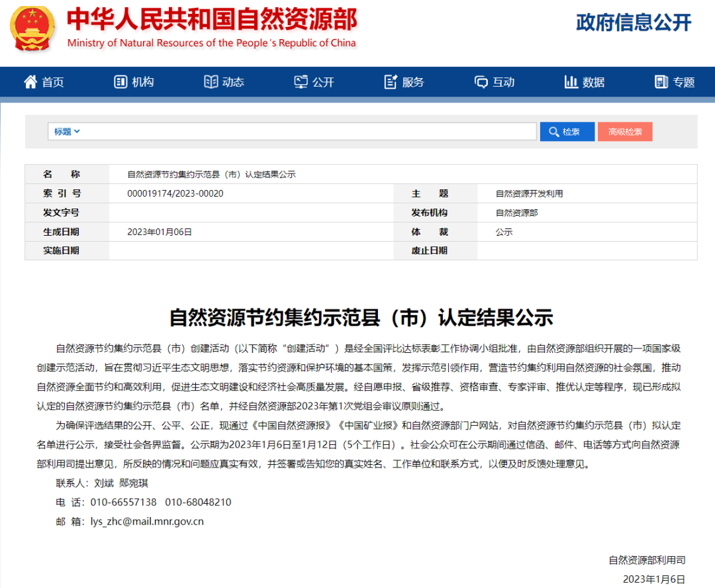Click the open-pages icon beside 动态
The image size is (715, 588).
pos(210,81)
